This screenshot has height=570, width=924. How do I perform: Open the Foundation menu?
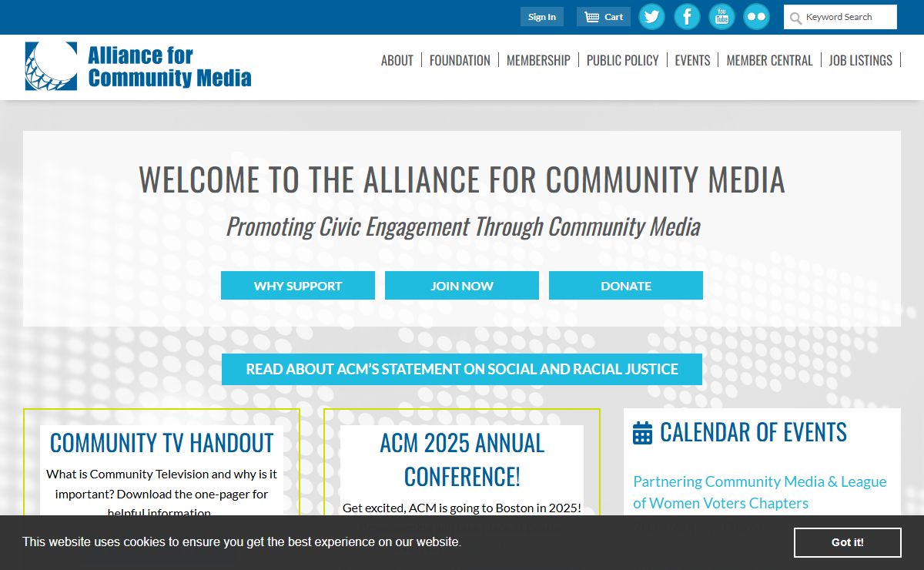[x=460, y=60]
